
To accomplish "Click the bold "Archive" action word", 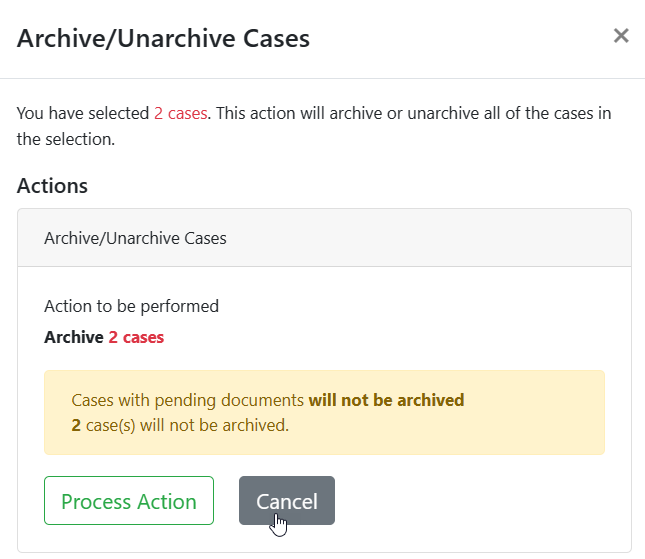I will [74, 337].
